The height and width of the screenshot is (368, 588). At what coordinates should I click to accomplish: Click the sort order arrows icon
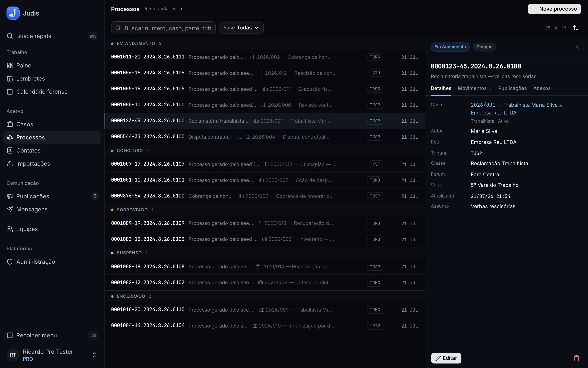[x=576, y=28]
